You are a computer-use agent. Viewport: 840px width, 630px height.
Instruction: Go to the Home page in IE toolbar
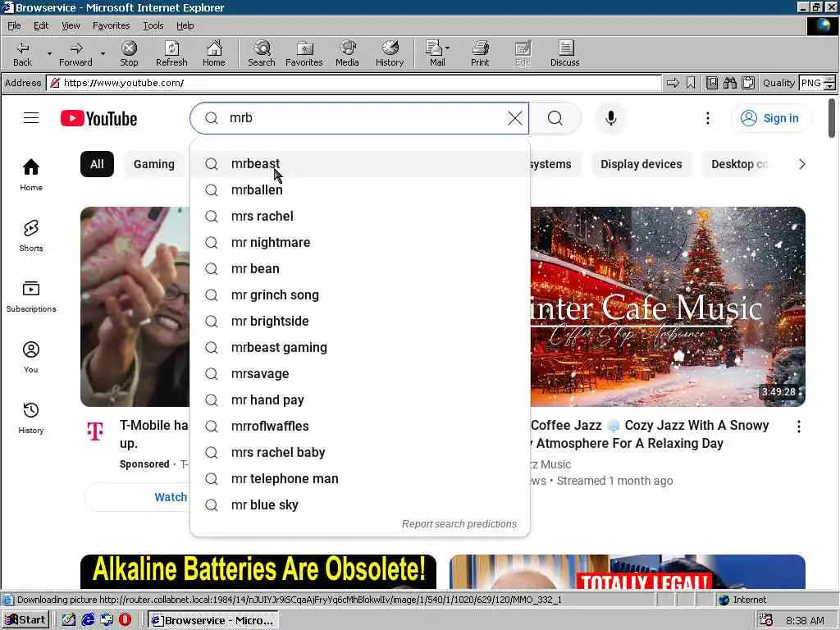214,53
